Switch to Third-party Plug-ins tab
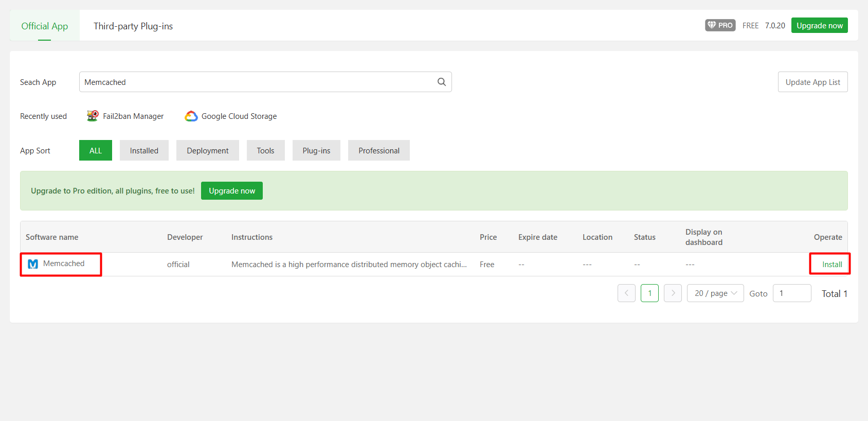The image size is (868, 421). (x=133, y=26)
